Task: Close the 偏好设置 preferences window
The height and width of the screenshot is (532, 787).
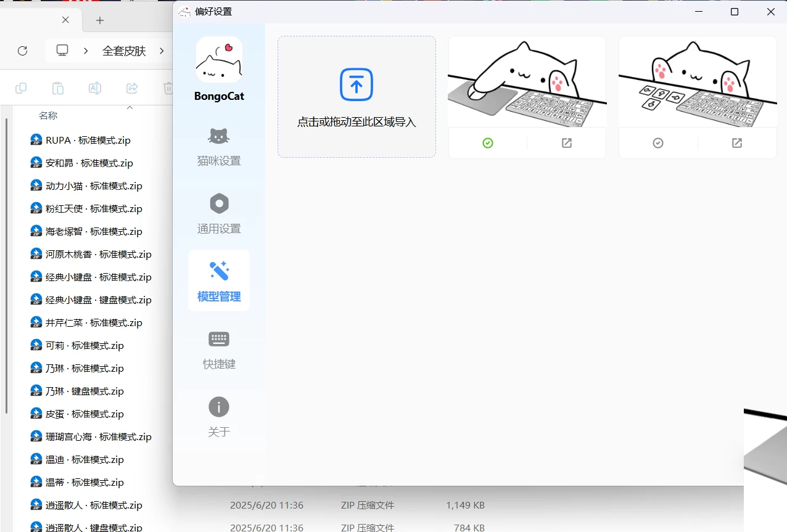Action: point(770,12)
